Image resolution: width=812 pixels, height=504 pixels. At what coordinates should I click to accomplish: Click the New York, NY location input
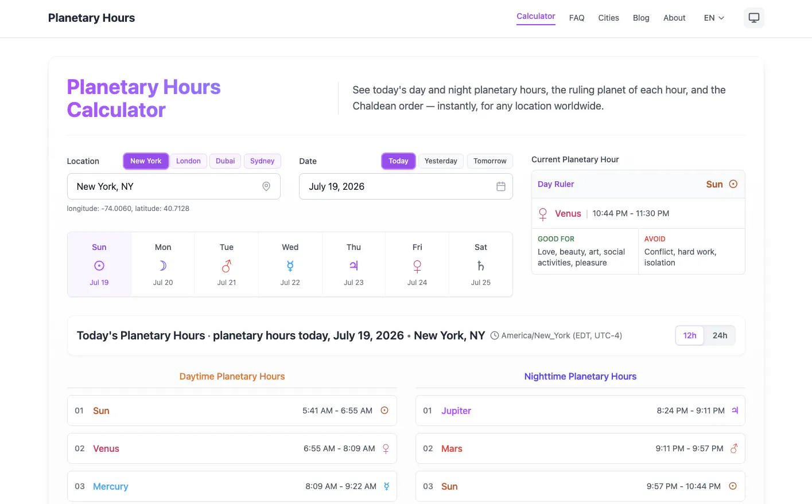tap(173, 186)
